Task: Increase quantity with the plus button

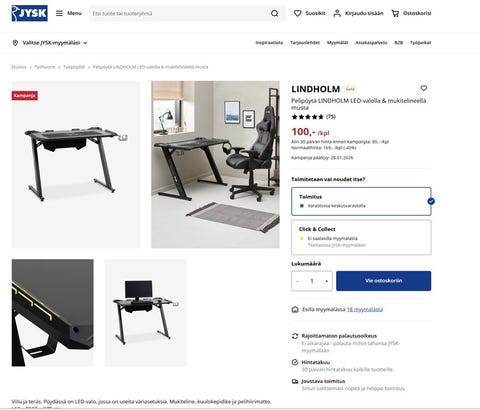Action: click(x=326, y=281)
